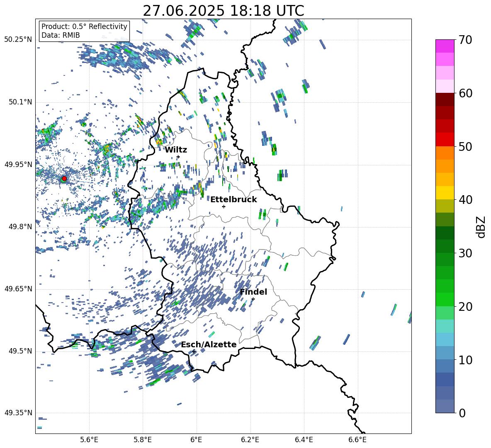Click the cross marker beneath Findel
491x448 pixels.
(x=253, y=299)
